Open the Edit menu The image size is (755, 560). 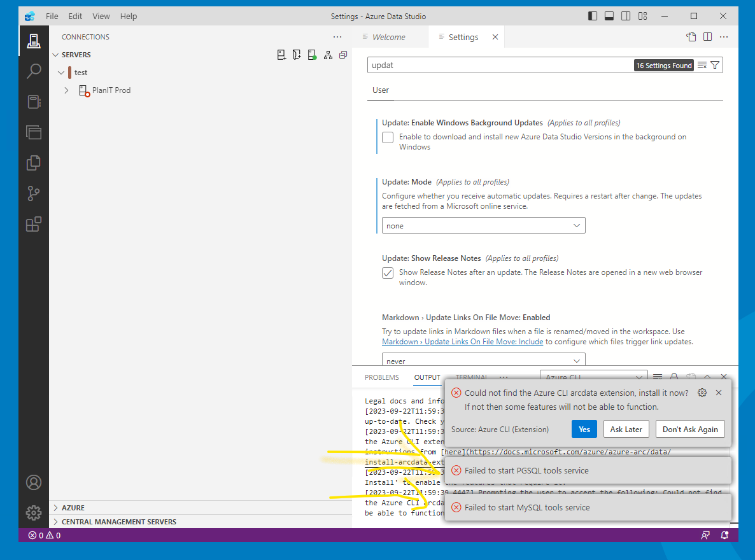75,17
